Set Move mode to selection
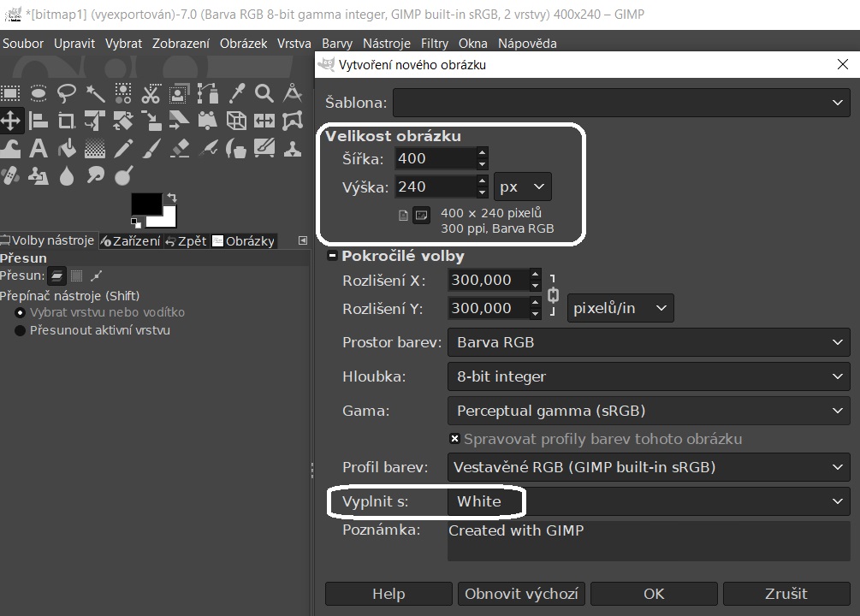 tap(77, 275)
